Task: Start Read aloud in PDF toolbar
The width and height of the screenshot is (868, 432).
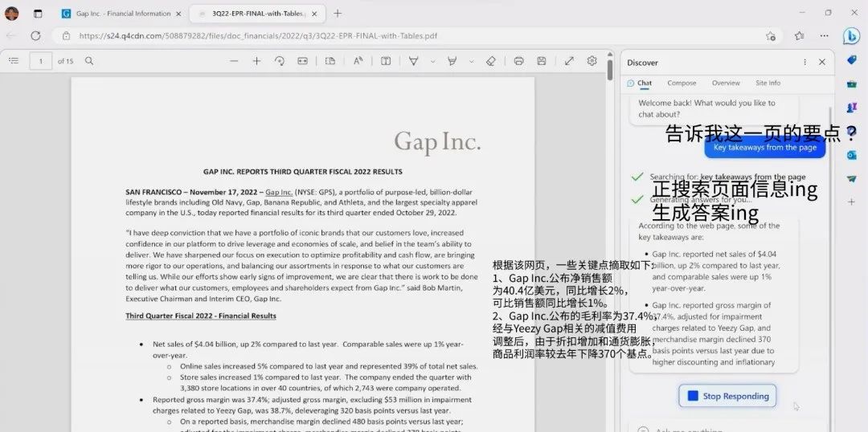Action: (x=358, y=61)
